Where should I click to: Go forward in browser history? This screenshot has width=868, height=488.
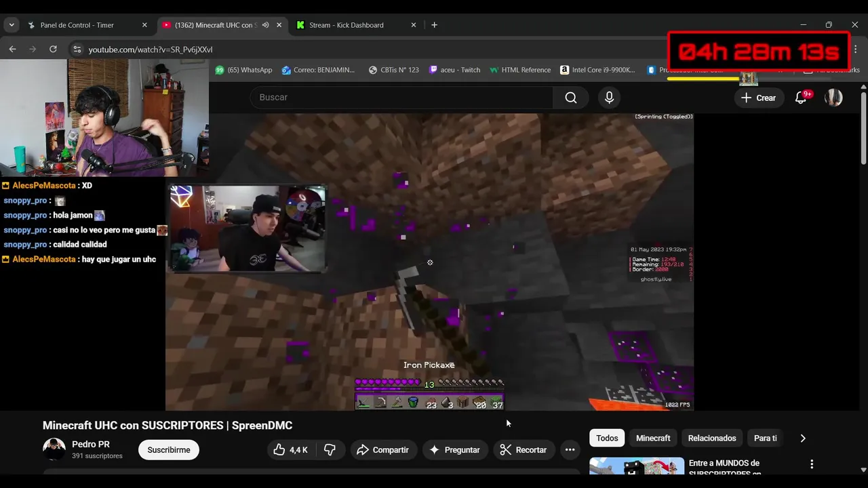[x=33, y=49]
